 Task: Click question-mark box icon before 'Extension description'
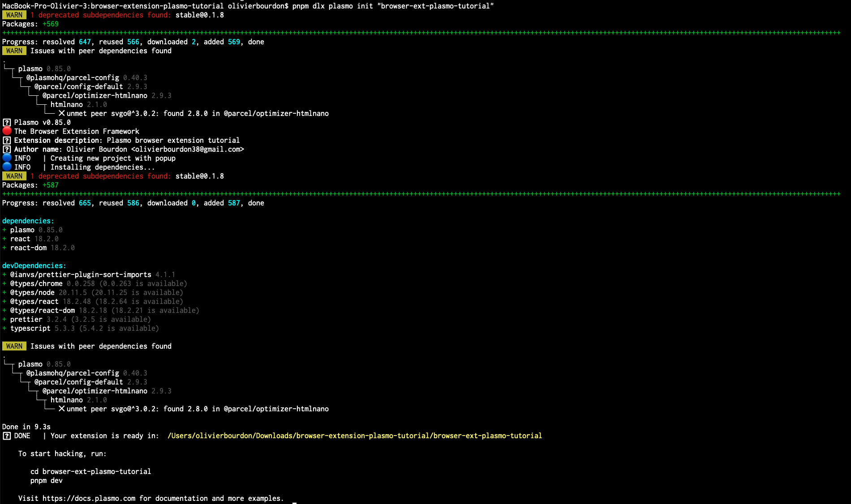[7, 140]
